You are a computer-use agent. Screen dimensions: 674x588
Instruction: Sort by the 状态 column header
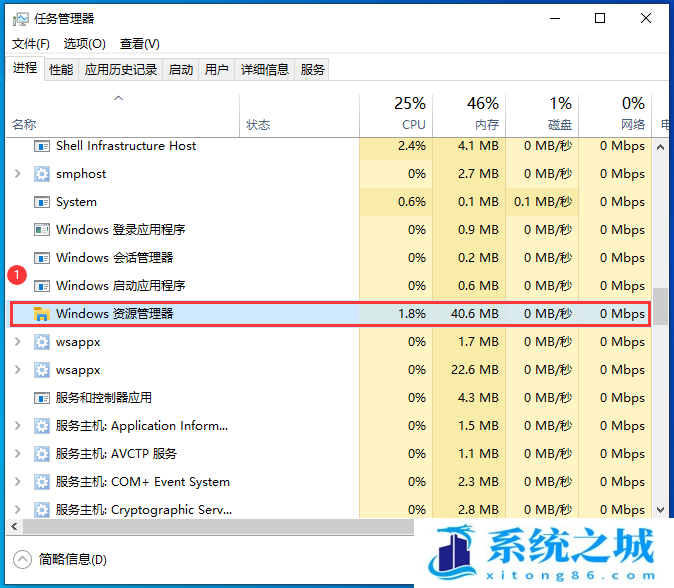click(299, 115)
